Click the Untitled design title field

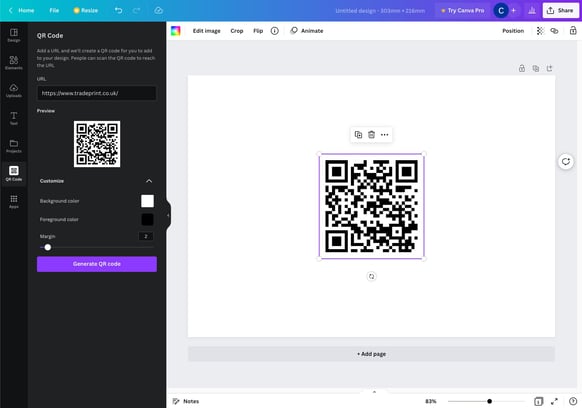pyautogui.click(x=380, y=11)
